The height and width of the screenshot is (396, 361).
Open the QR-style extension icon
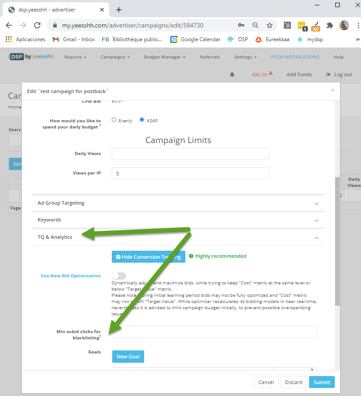(x=287, y=25)
